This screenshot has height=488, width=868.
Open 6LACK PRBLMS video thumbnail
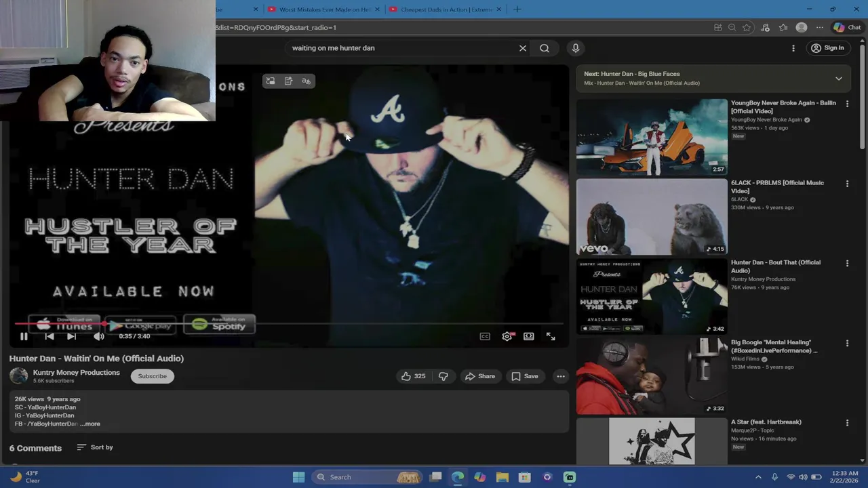click(652, 217)
